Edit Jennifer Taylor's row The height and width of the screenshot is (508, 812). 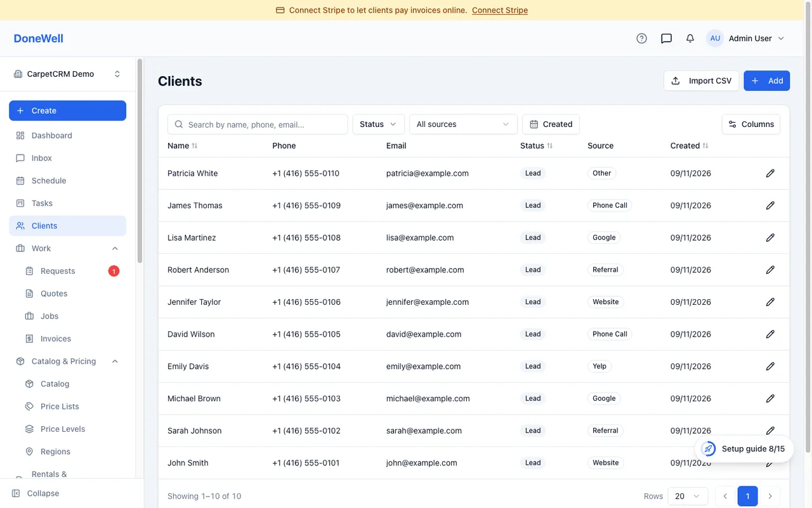click(x=770, y=302)
